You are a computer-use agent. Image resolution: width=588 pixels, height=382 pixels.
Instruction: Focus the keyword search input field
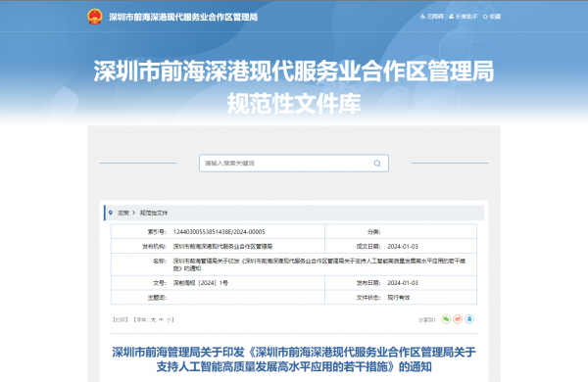tap(294, 163)
